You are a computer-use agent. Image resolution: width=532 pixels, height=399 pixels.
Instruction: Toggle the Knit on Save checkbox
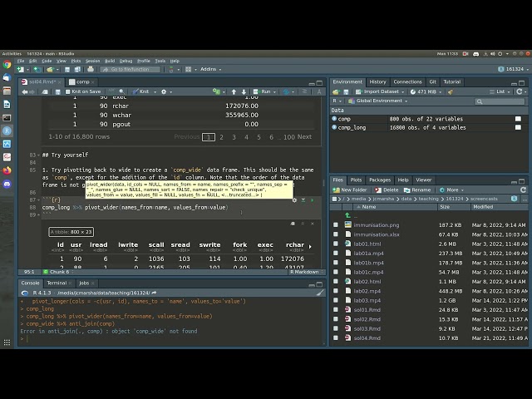(67, 91)
